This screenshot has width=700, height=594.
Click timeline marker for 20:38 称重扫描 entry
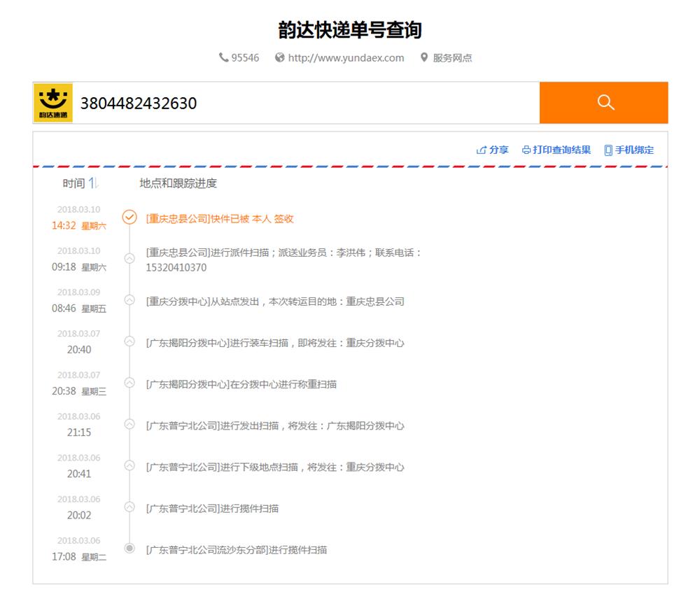coord(129,383)
